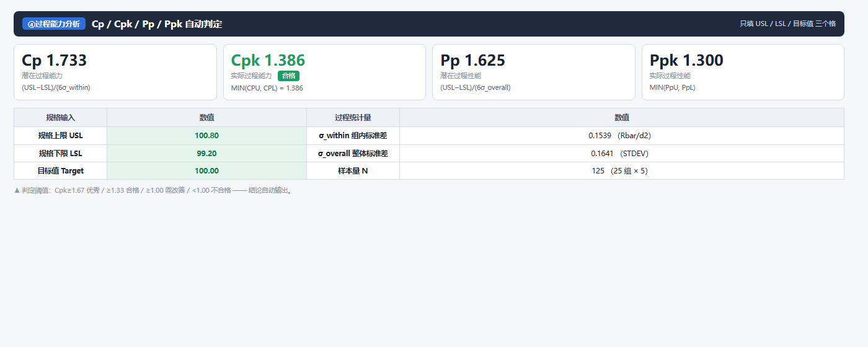
Task: Click the 规格上限 USL row label
Action: (x=60, y=136)
